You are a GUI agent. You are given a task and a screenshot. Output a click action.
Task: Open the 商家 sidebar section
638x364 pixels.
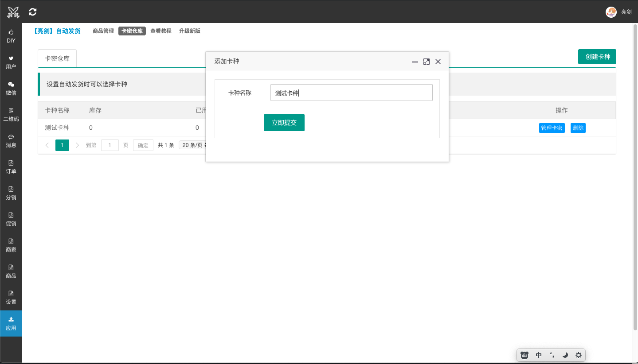point(11,245)
